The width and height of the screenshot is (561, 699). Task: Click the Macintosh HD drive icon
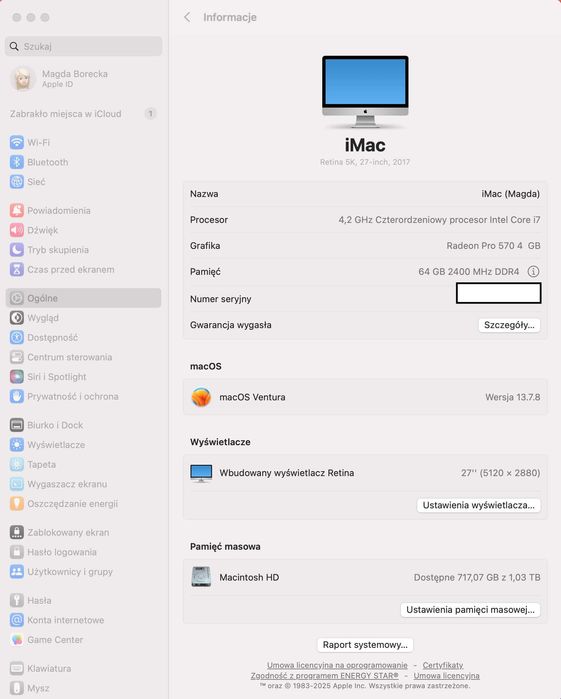click(201, 577)
